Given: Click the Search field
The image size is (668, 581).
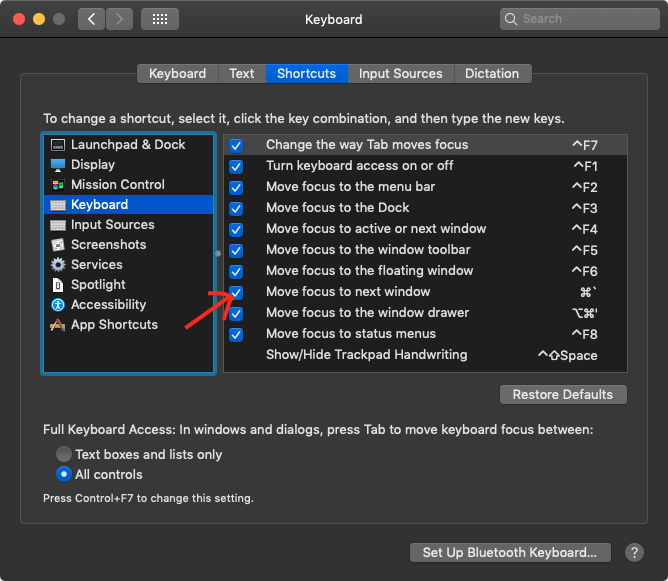Looking at the screenshot, I should click(579, 19).
